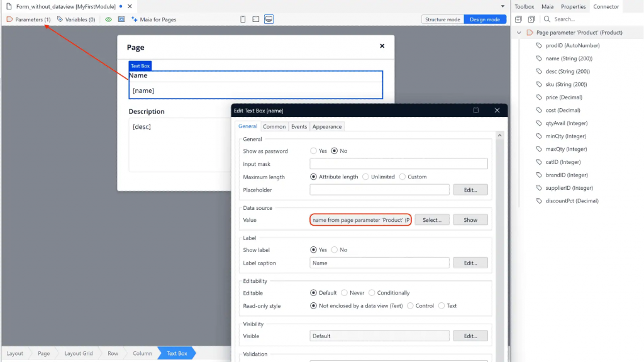Open the Variables (0) list
The width and height of the screenshot is (644, 362).
(x=76, y=19)
